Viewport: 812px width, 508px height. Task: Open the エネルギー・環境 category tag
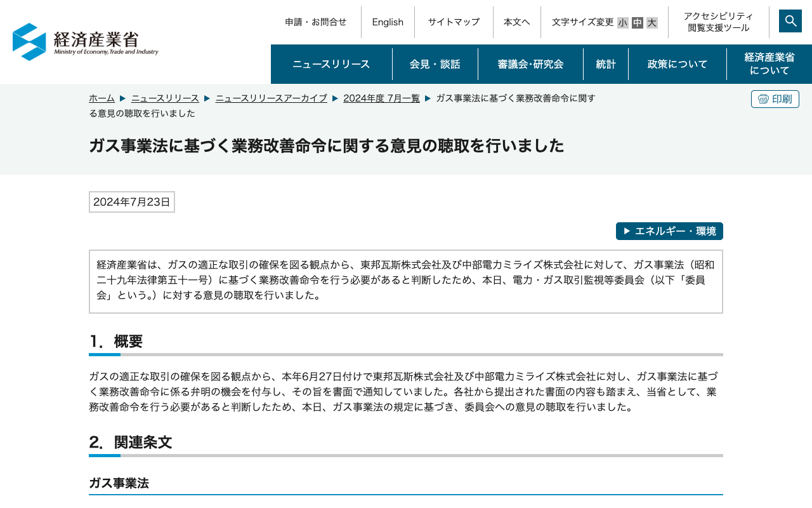click(x=669, y=231)
